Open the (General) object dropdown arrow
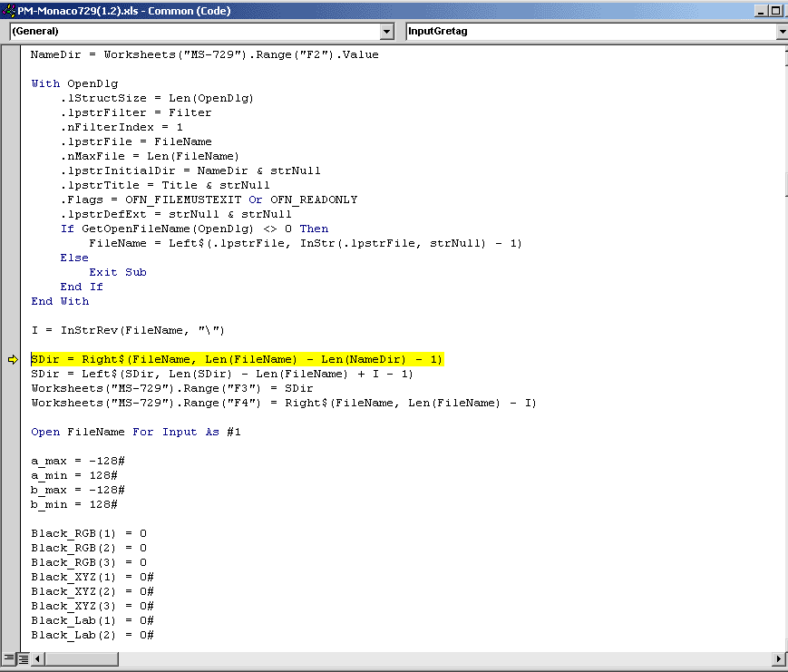This screenshot has width=788, height=672. [386, 31]
